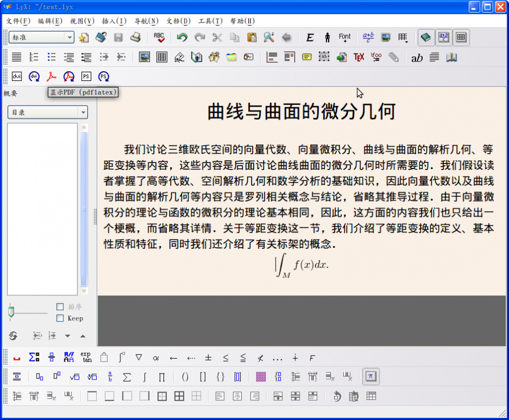The height and width of the screenshot is (420, 509).
Task: Click the insert graphics icon
Action: (x=144, y=57)
